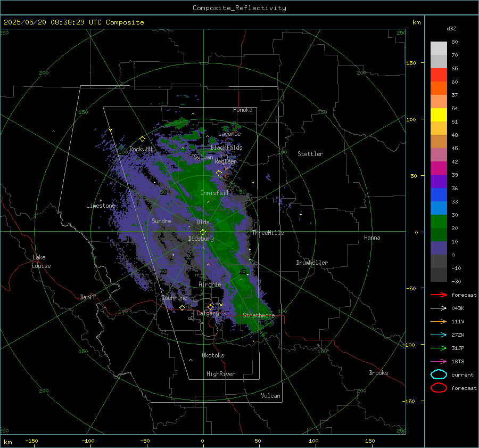Click the 80 dBZ value in legend

(x=455, y=42)
